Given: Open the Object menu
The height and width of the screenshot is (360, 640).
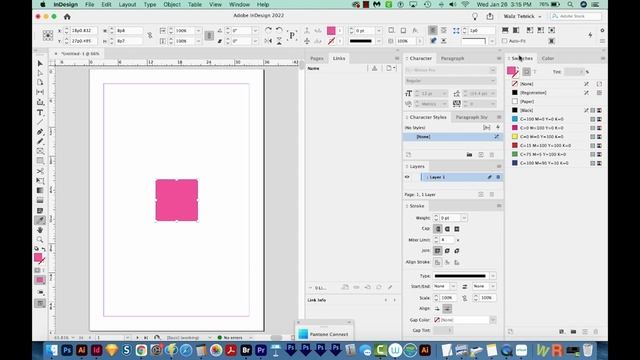Looking at the screenshot, I should pyautogui.click(x=172, y=4).
